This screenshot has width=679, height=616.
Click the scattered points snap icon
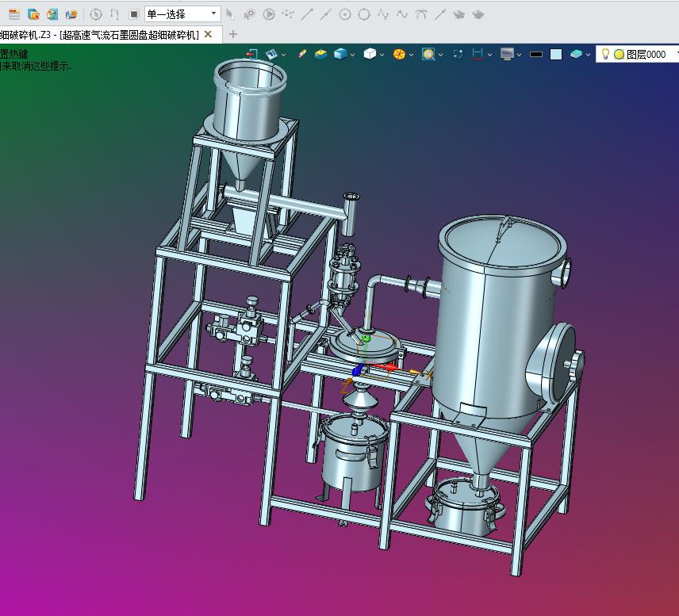(287, 14)
